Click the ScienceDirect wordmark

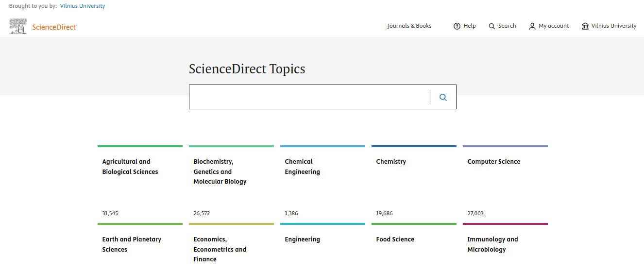coord(54,27)
